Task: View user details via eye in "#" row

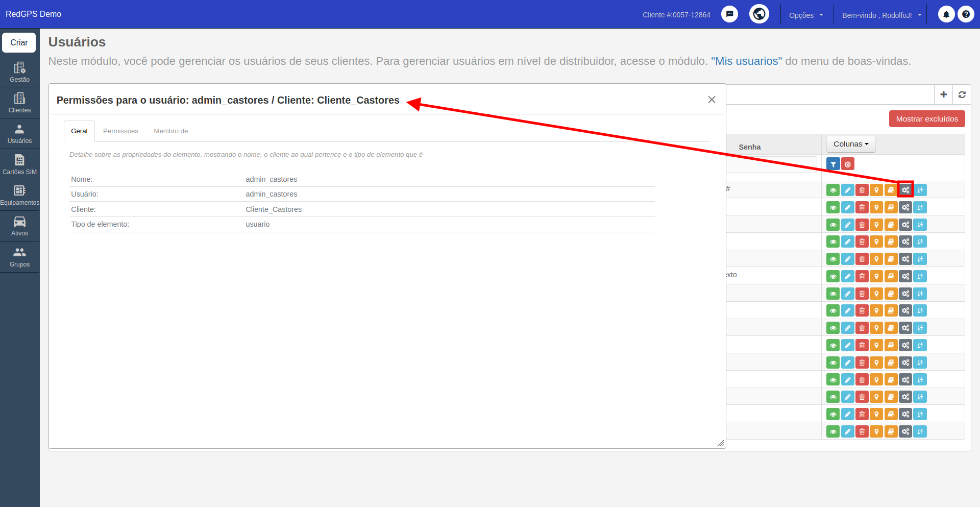Action: click(x=833, y=190)
